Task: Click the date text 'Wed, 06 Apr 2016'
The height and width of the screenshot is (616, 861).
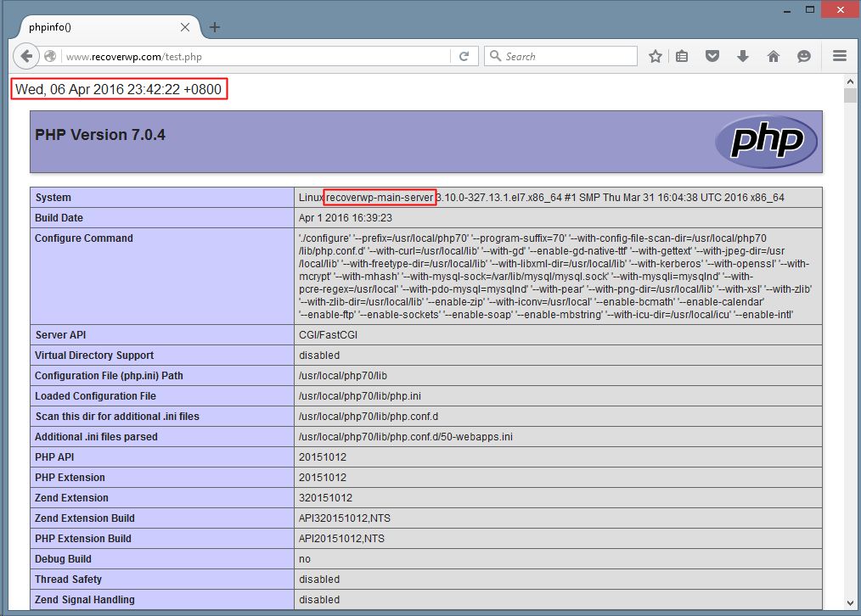Action: click(69, 89)
